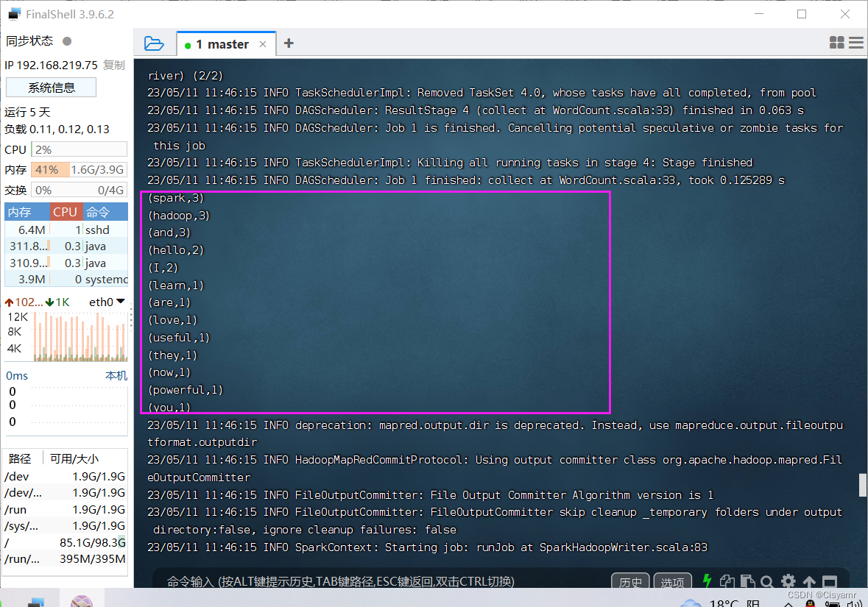The height and width of the screenshot is (607, 868).
Task: Sort processes by 内存 column
Action: click(27, 212)
